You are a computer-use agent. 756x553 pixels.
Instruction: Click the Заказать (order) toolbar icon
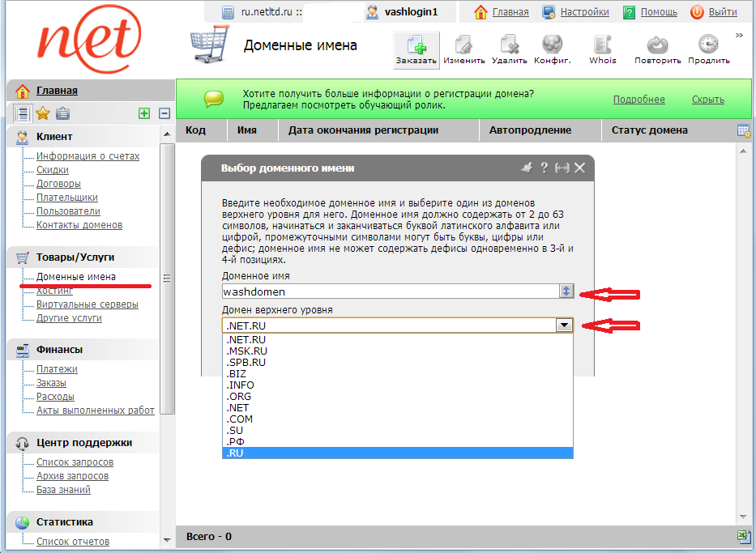tap(416, 45)
